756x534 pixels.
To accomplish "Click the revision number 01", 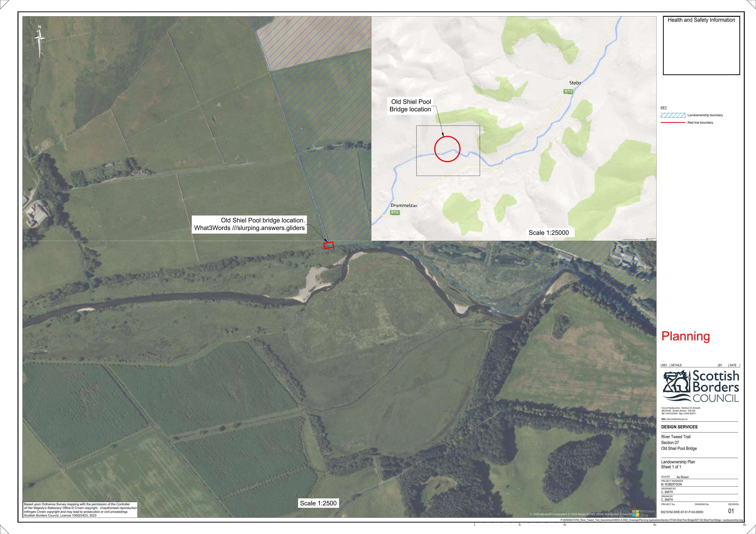I will tap(731, 511).
